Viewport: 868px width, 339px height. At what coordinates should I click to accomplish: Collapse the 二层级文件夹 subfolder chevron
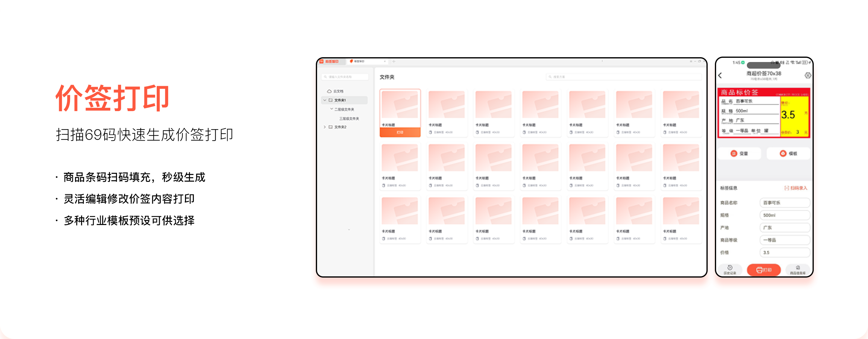pos(332,109)
